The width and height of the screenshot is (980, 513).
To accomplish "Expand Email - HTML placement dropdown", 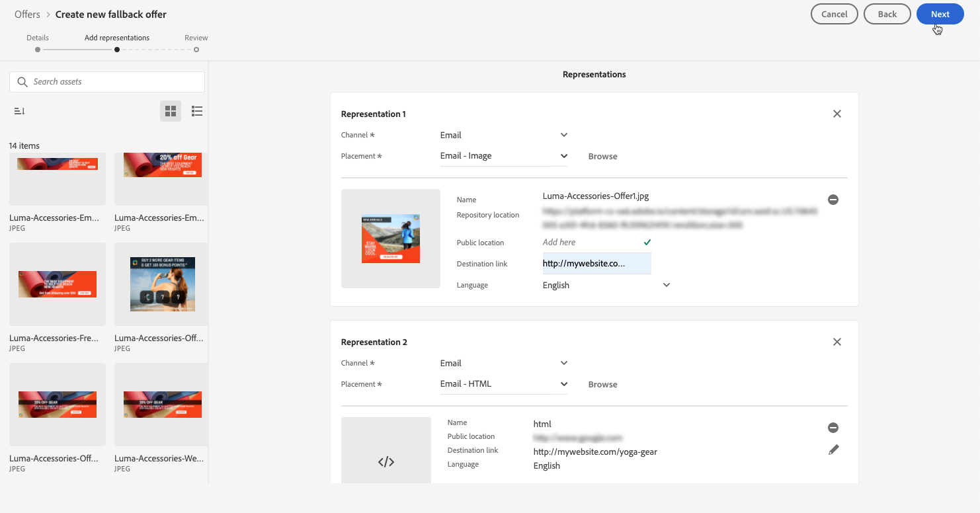I will point(563,384).
